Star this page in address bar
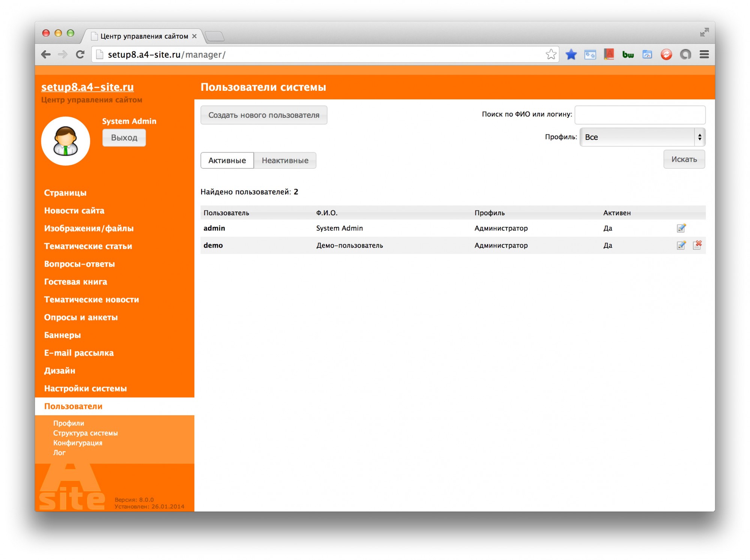 tap(551, 54)
